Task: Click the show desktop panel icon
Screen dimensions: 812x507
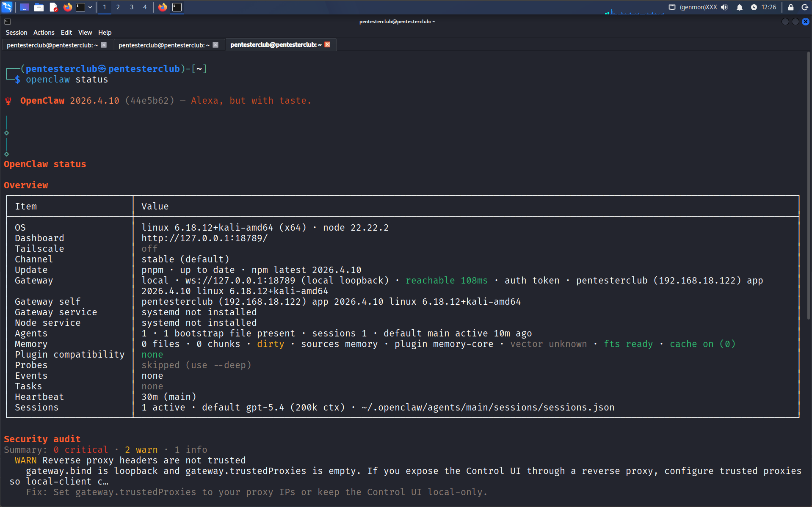Action: (25, 7)
